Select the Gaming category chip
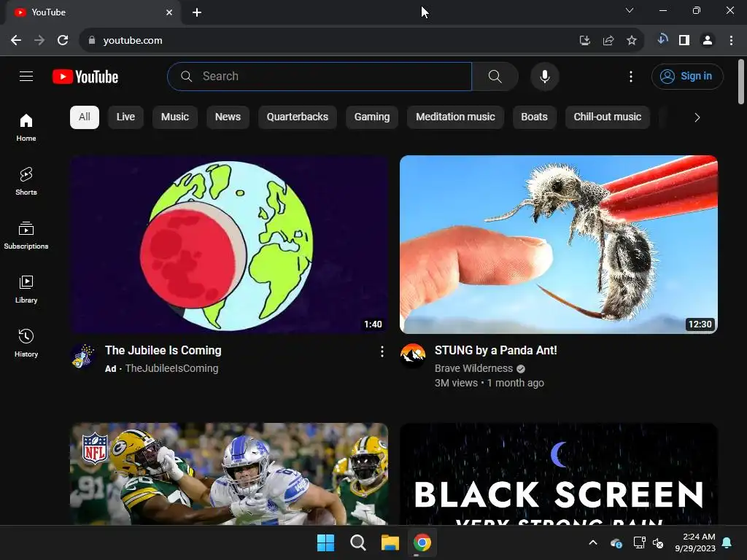The height and width of the screenshot is (560, 747). click(372, 117)
